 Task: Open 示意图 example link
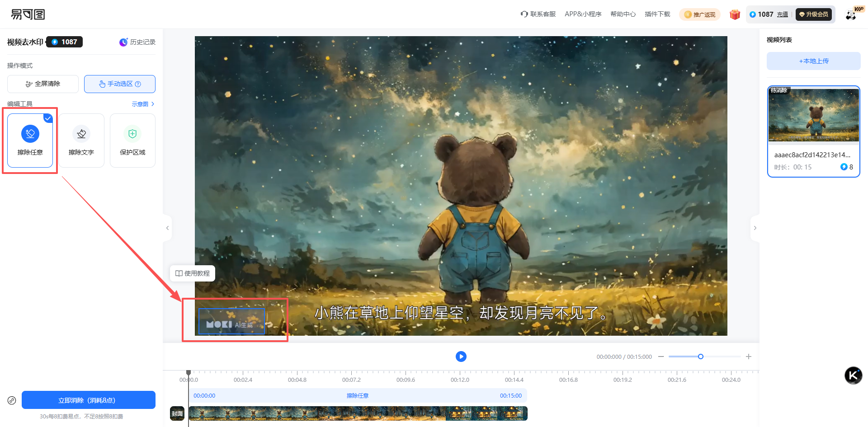click(143, 104)
